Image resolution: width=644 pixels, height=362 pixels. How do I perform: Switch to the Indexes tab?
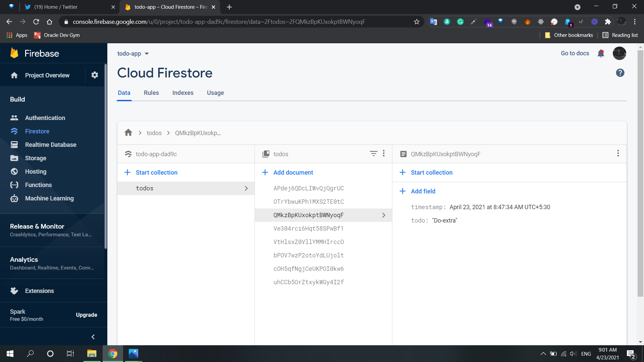183,93
